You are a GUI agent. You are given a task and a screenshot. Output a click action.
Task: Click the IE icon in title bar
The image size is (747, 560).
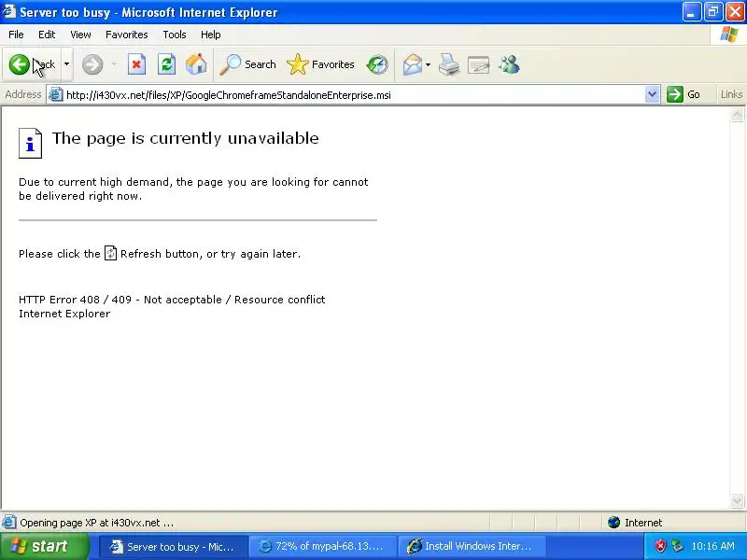pyautogui.click(x=8, y=11)
